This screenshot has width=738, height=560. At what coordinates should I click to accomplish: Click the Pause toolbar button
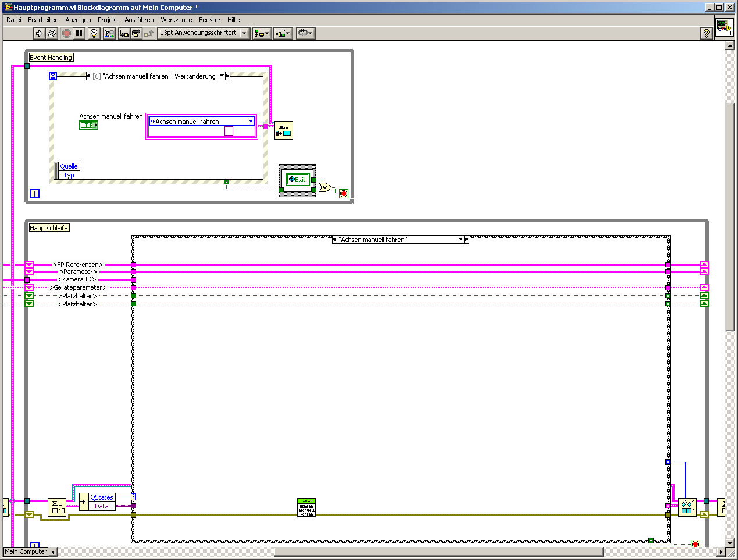[79, 33]
